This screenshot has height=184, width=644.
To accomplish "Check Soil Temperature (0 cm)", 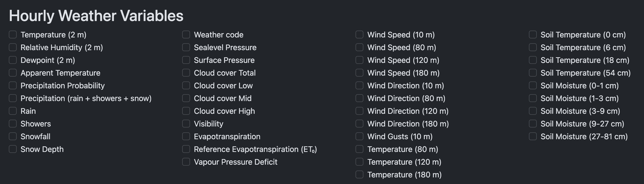I will coord(533,35).
